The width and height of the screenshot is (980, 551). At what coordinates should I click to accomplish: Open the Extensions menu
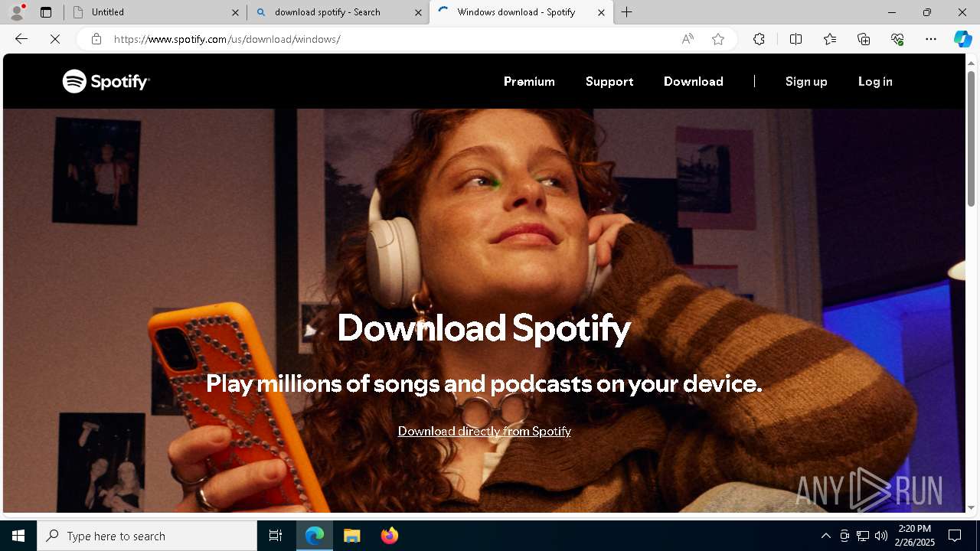[x=759, y=39]
